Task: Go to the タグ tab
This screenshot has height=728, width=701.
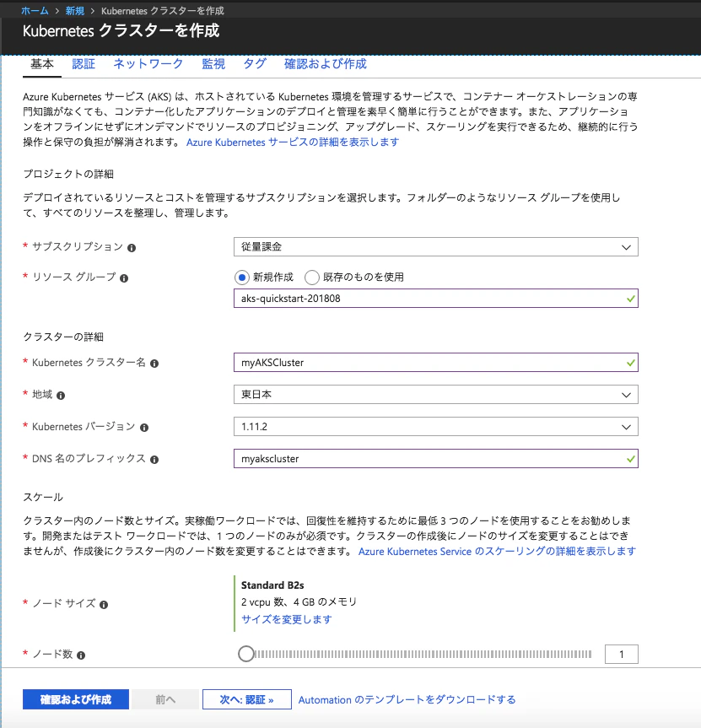Action: pos(255,63)
